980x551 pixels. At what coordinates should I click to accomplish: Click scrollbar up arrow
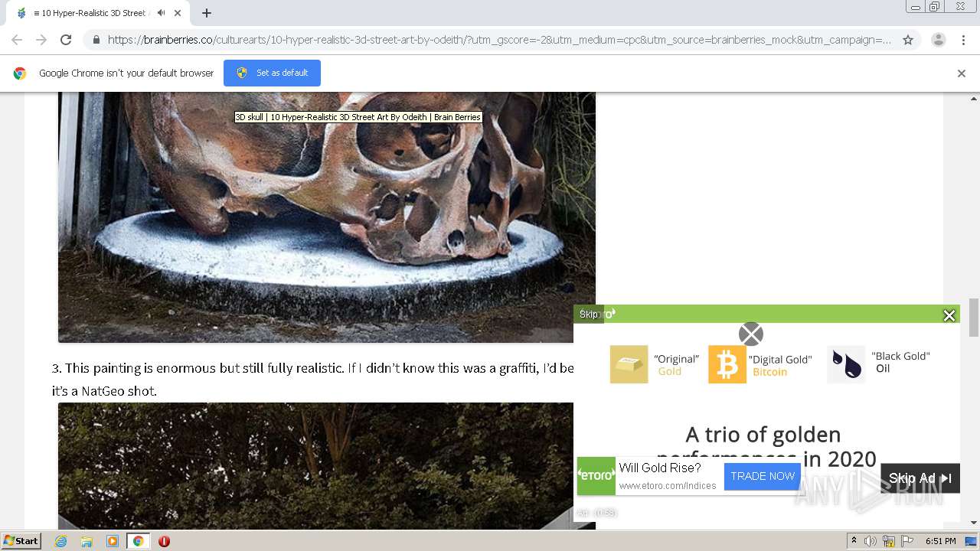coord(974,98)
